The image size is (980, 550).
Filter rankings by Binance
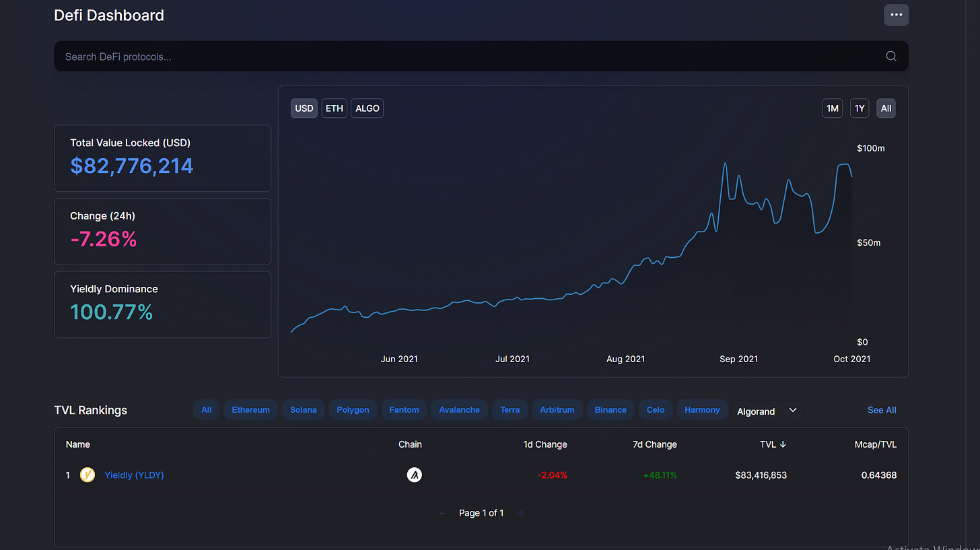pyautogui.click(x=610, y=410)
